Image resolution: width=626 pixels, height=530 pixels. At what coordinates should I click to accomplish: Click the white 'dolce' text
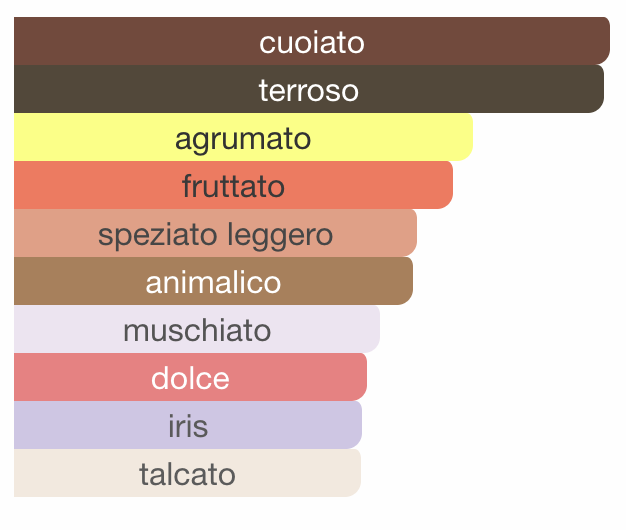(190, 378)
